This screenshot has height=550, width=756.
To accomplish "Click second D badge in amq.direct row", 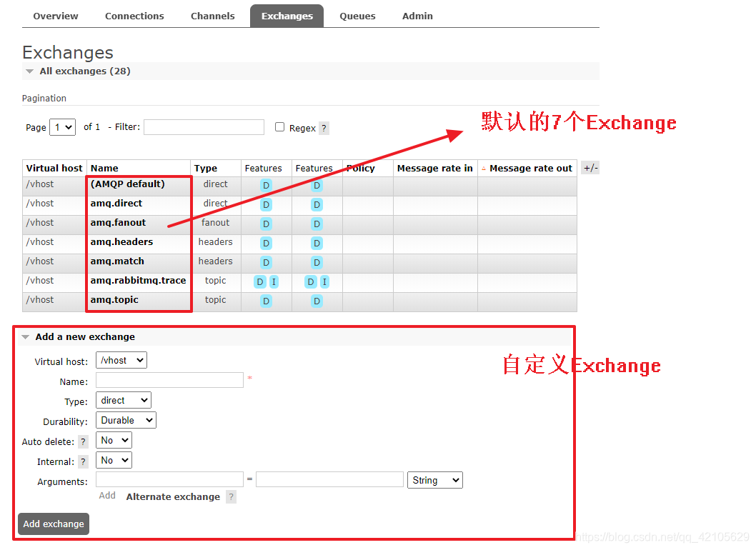I will tap(317, 205).
